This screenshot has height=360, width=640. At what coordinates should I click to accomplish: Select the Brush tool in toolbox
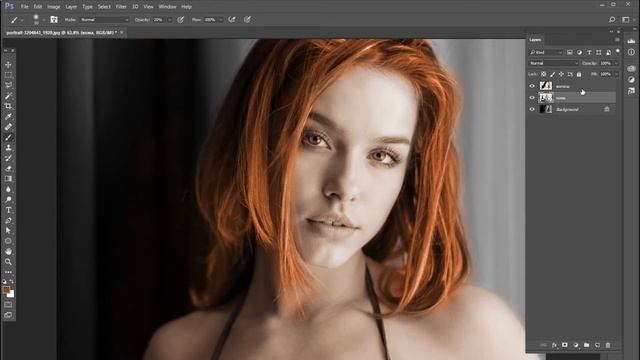click(x=8, y=138)
